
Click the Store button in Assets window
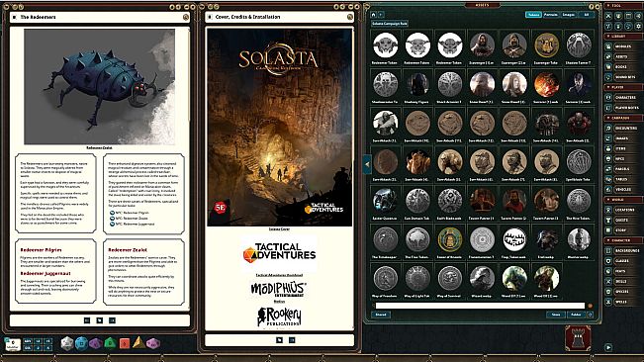point(556,315)
